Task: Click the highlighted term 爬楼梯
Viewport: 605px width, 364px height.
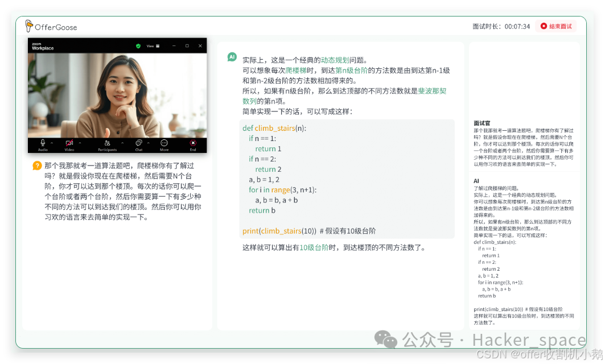Action: (296, 71)
